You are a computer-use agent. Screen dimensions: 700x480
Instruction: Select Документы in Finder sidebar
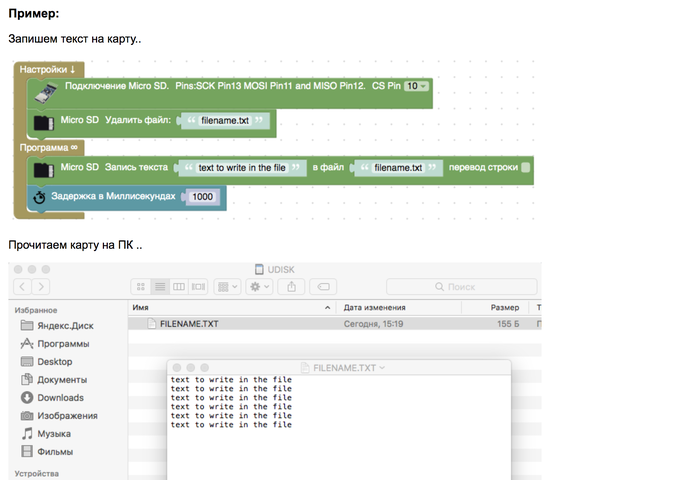tap(61, 379)
